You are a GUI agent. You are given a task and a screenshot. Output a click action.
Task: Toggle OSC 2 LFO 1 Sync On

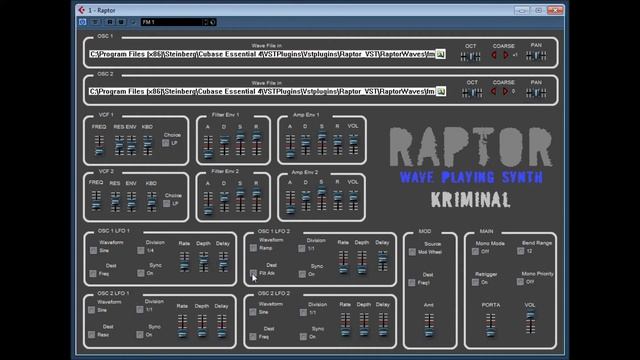pos(140,334)
